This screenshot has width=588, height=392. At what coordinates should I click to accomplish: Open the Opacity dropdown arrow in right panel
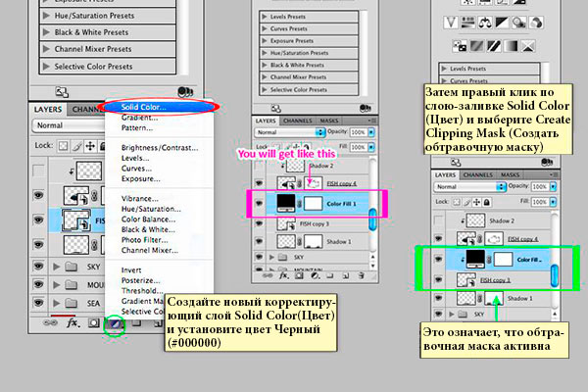point(553,186)
